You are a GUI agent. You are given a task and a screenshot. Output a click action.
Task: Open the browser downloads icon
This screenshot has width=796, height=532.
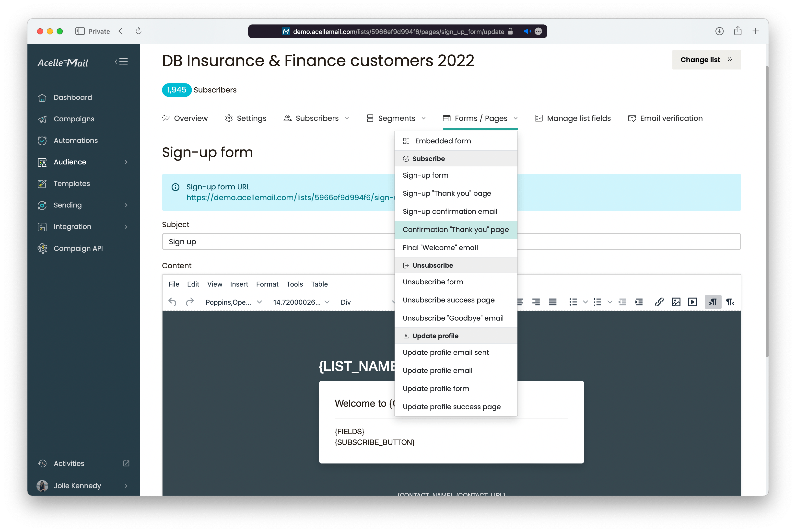(x=719, y=31)
